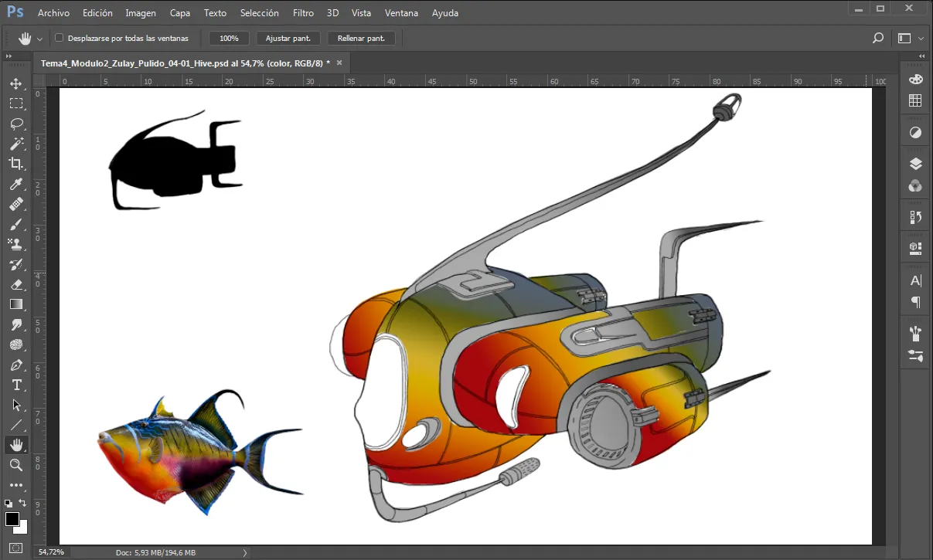Enable Desplazarse por todas las ventanas checkbox
The image size is (933, 560).
[60, 38]
